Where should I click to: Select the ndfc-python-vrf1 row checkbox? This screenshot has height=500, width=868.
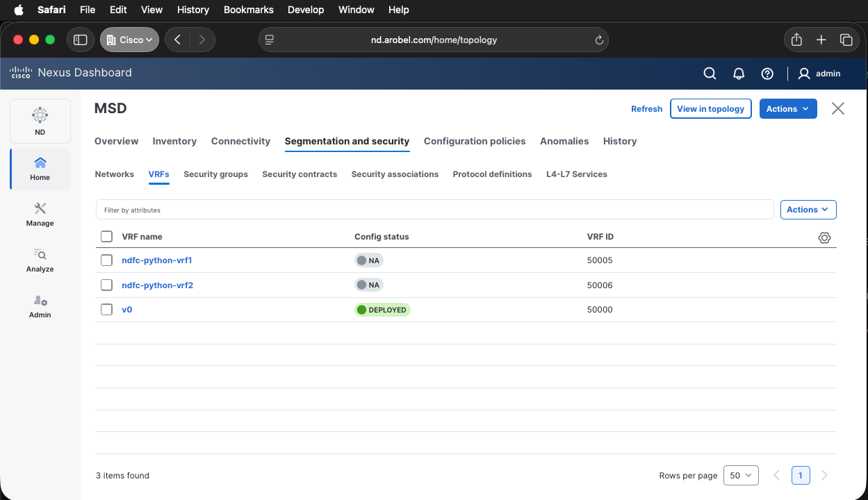106,260
